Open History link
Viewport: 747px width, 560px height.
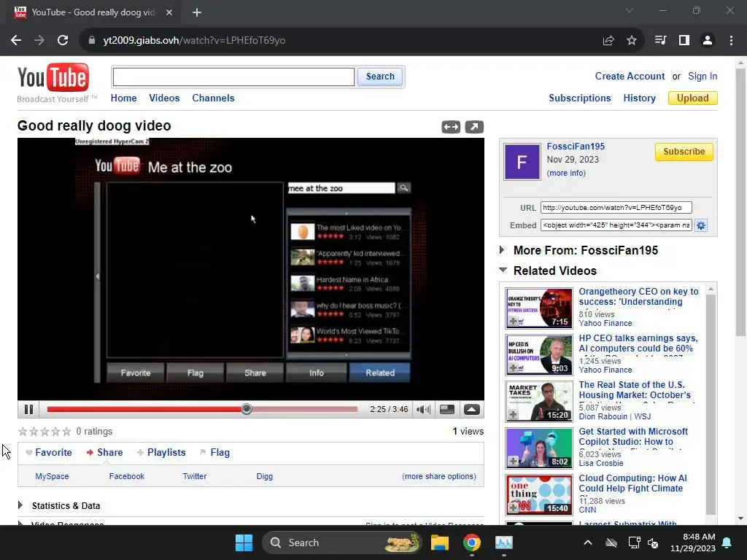(x=639, y=98)
